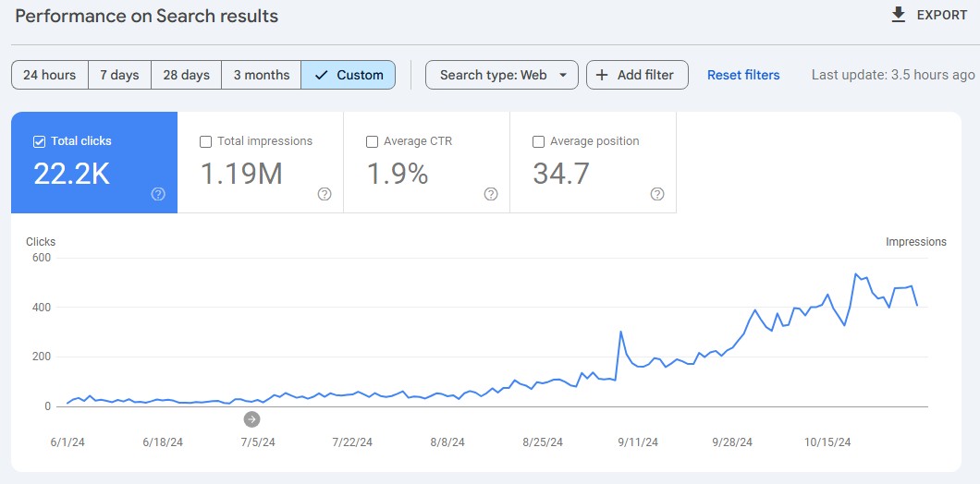Click the plus icon in Add filter

[x=602, y=75]
